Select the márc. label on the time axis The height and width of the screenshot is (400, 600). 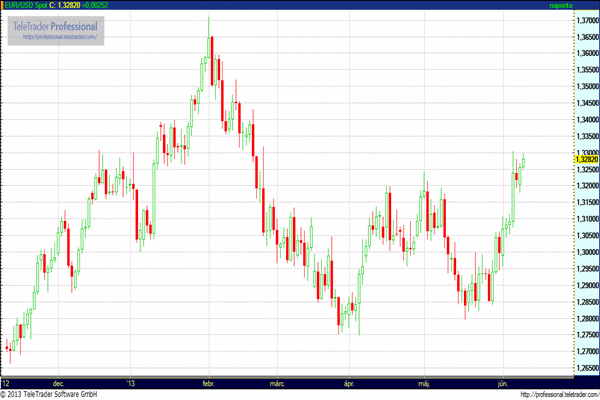[277, 383]
